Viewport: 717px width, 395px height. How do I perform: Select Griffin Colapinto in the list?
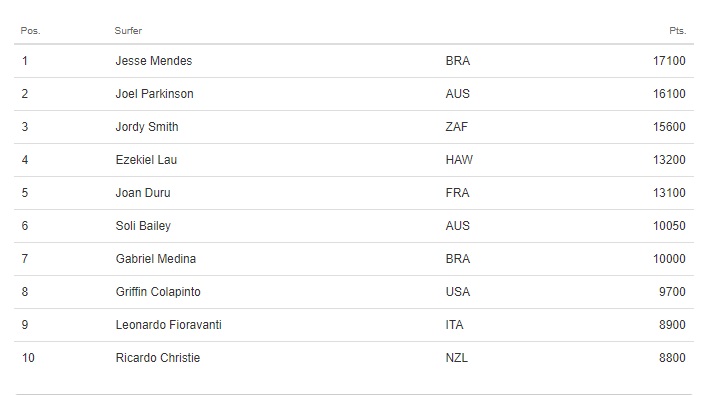pyautogui.click(x=158, y=292)
